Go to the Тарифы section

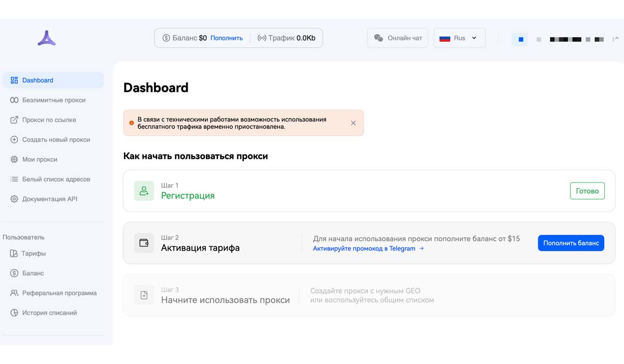33,254
